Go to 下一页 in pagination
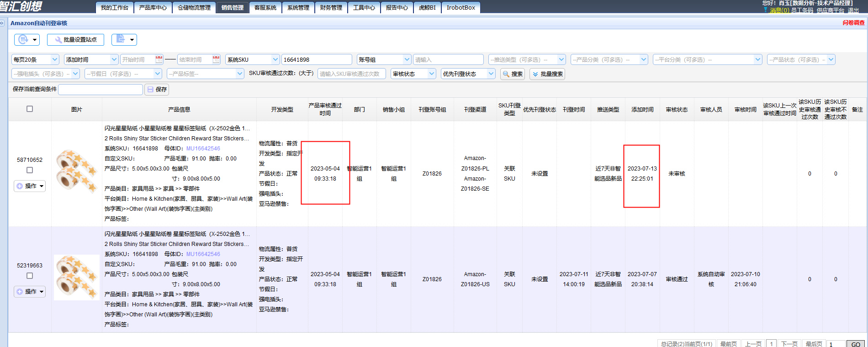This screenshot has height=347, width=868. click(789, 344)
